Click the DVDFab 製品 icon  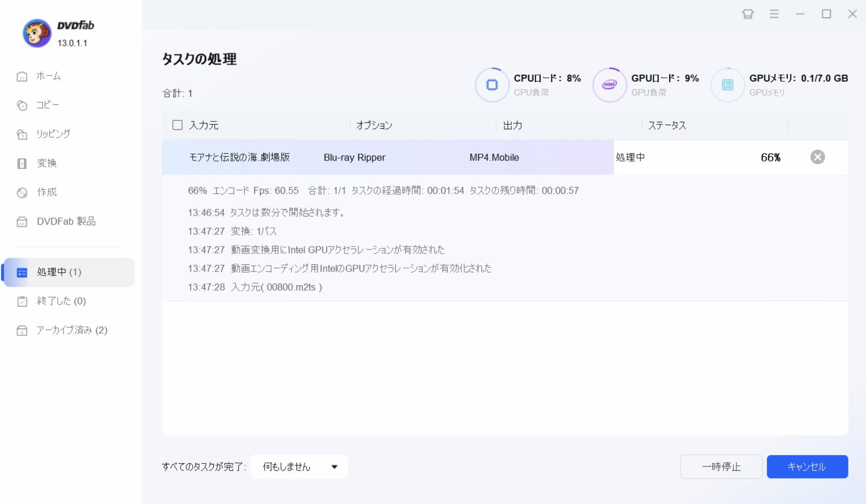pos(22,222)
